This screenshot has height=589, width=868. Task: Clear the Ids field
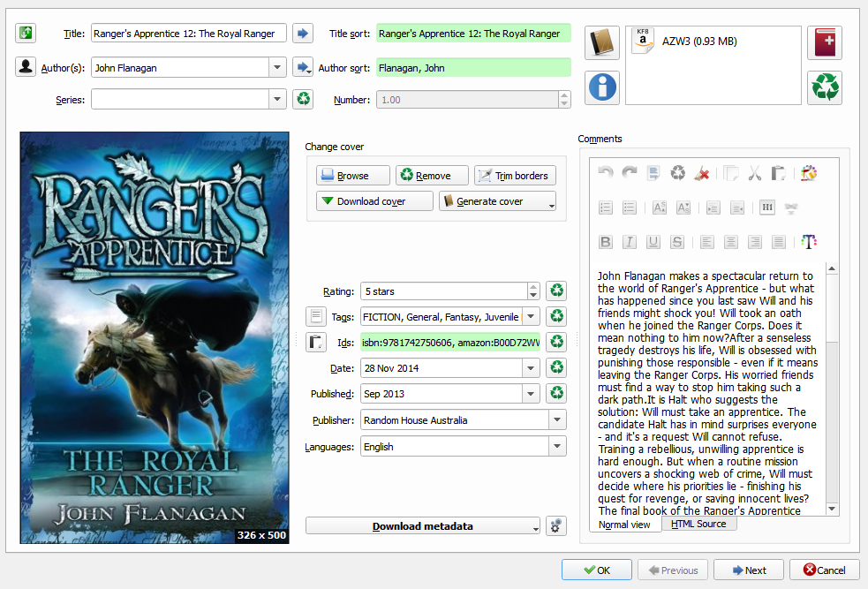tap(556, 342)
